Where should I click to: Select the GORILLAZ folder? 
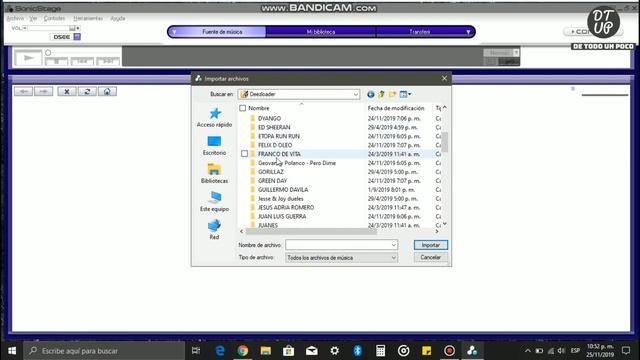tap(271, 172)
